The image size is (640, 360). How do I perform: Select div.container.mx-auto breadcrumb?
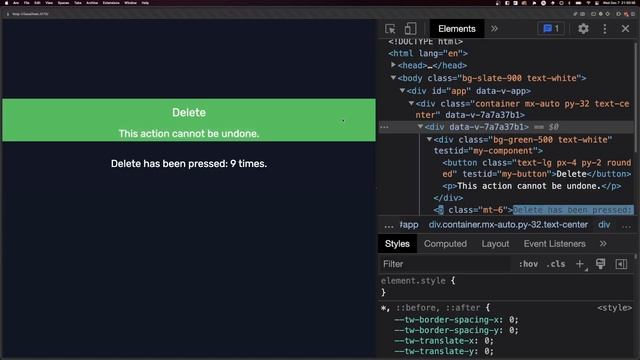click(508, 225)
